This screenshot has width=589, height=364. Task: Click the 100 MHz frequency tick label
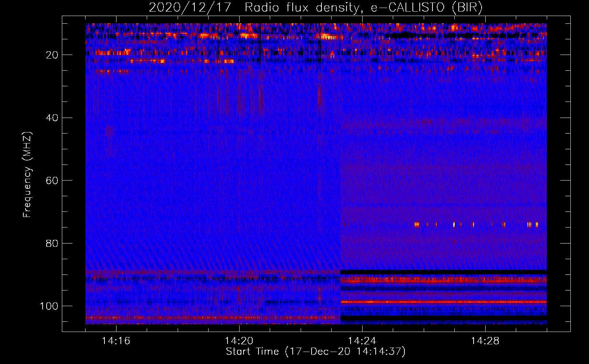(x=49, y=306)
